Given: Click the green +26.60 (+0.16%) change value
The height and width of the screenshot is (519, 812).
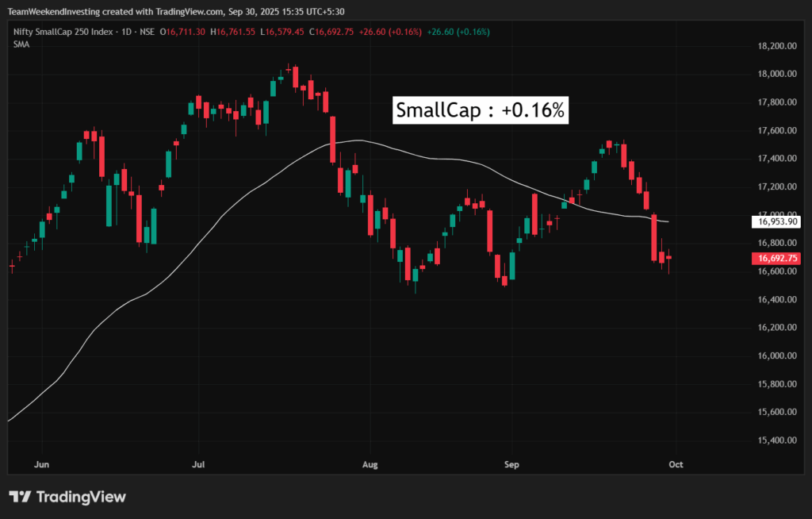Looking at the screenshot, I should pos(458,32).
